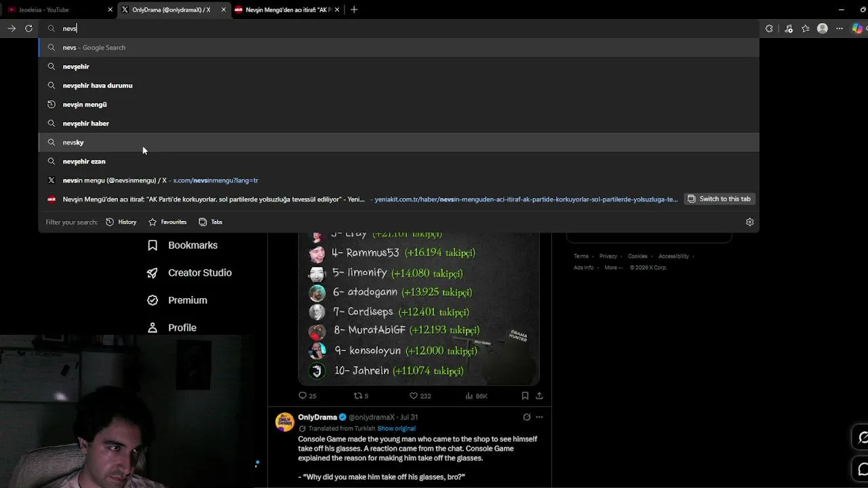
Task: Open the browser settings and more menu
Action: [x=840, y=28]
